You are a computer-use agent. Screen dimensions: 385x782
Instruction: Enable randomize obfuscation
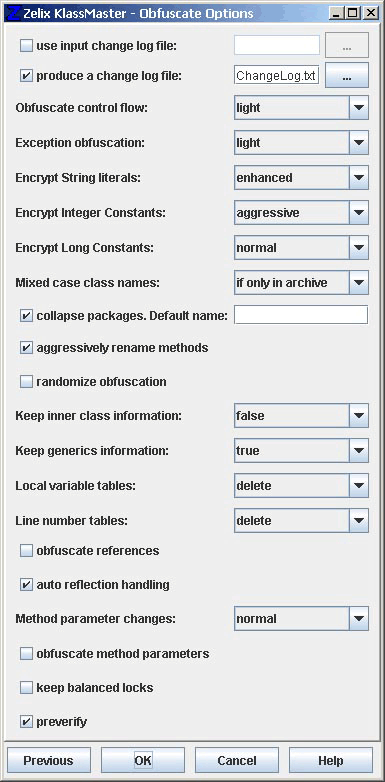(x=26, y=382)
